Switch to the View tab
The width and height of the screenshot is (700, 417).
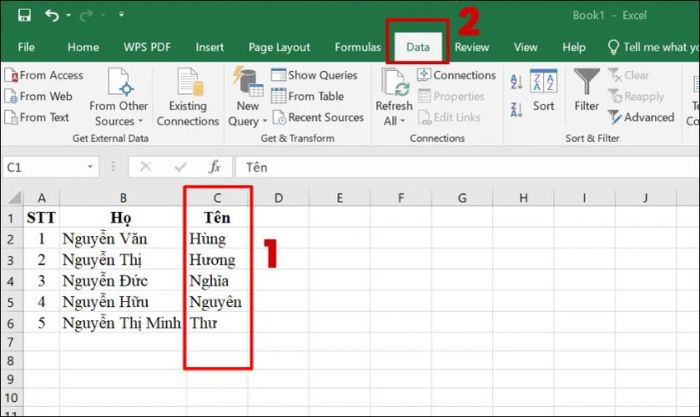(x=525, y=47)
